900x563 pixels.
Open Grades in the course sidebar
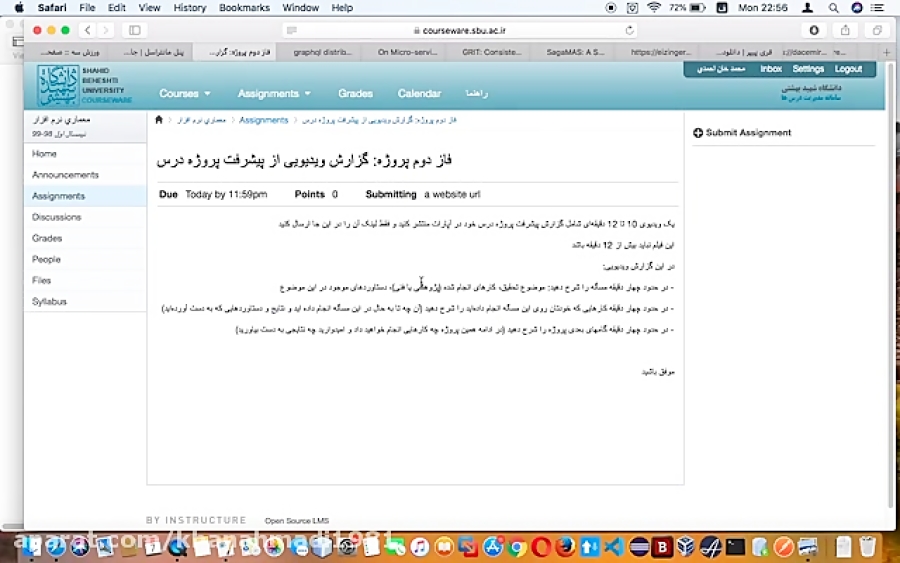point(86,238)
